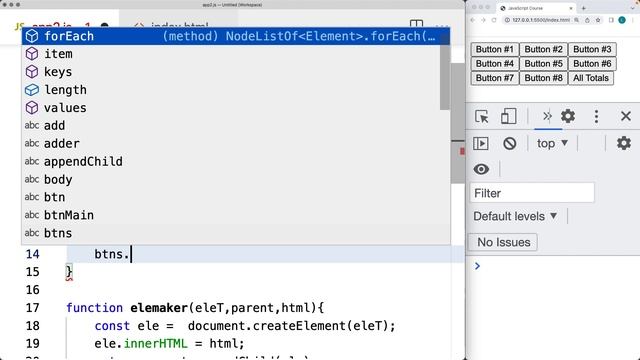Toggle the console sidebar
The height and width of the screenshot is (360, 640).
click(x=481, y=144)
